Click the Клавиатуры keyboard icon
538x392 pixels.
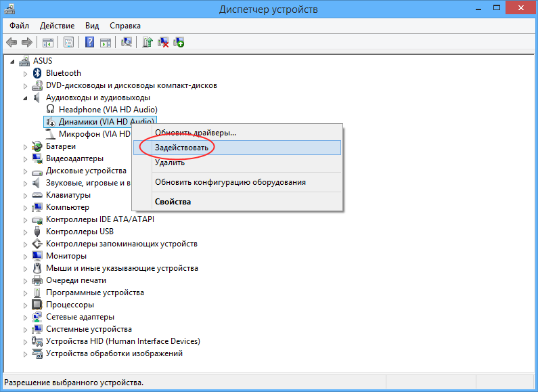[37, 195]
